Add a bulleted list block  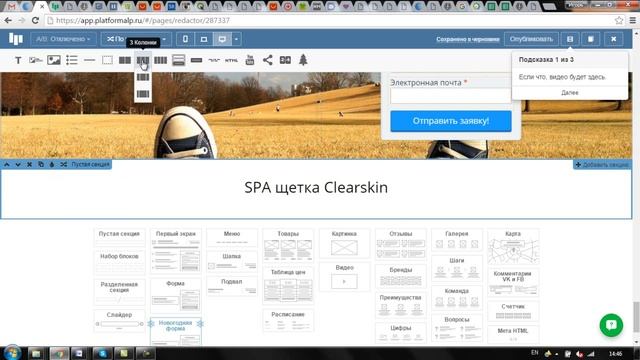click(72, 60)
